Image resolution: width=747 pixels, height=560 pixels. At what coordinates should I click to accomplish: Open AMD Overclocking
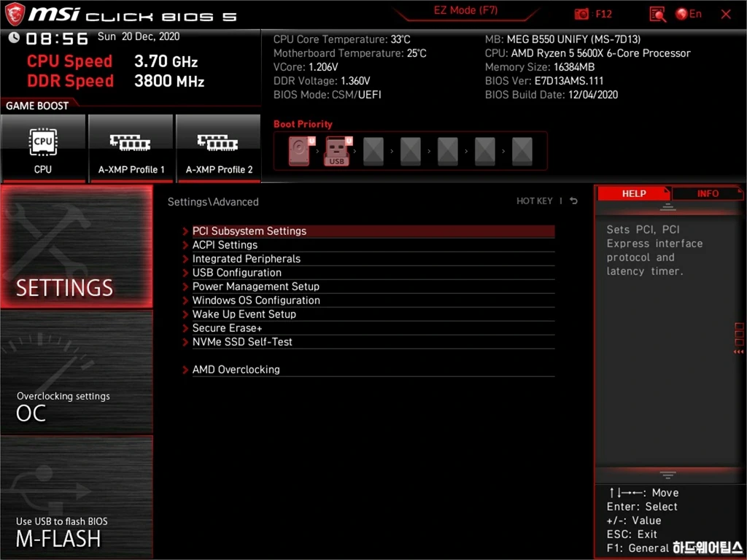tap(373, 370)
